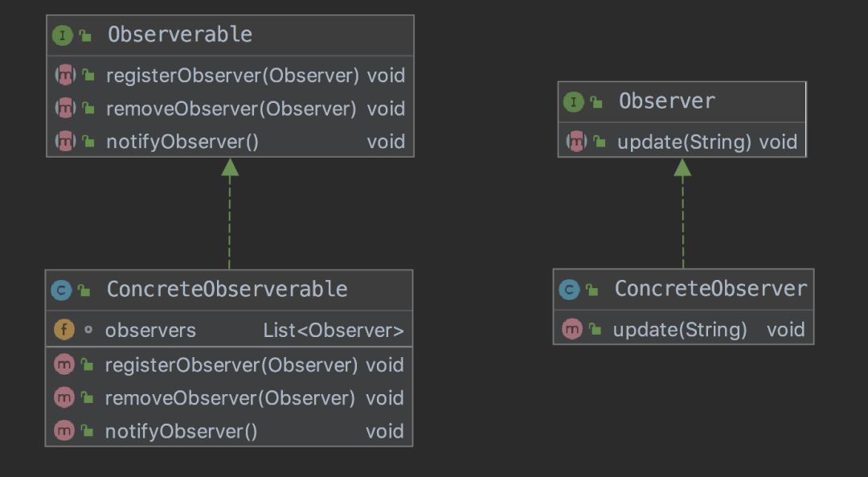Click visibility dot next to observers field
Image resolution: width=868 pixels, height=477 pixels.
click(88, 330)
